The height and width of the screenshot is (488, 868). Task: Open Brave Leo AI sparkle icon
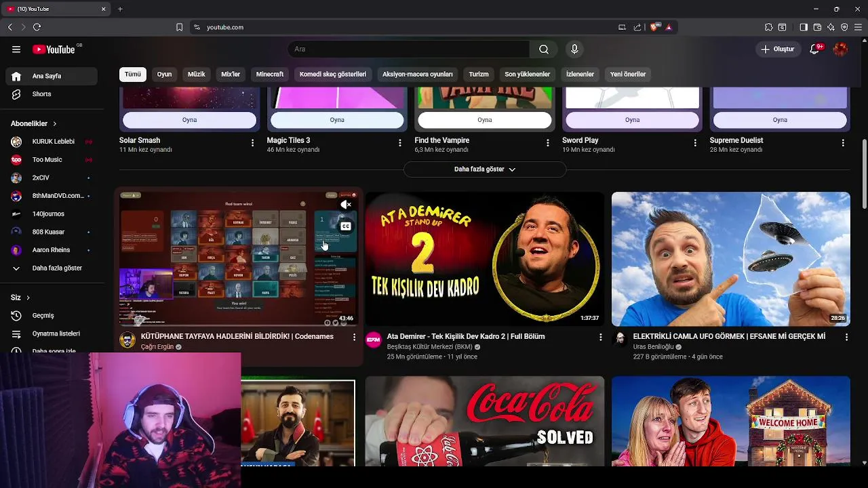click(x=831, y=27)
